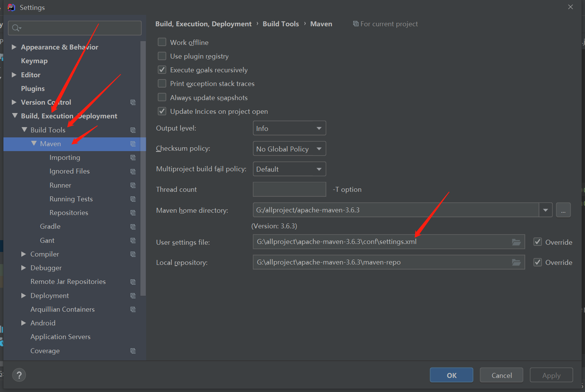This screenshot has height=392, width=585.
Task: Open the Output level dropdown
Action: point(289,128)
